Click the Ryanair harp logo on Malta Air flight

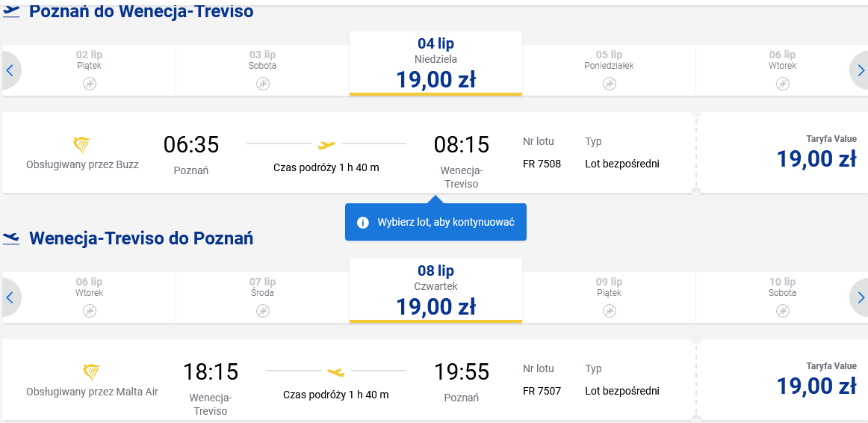click(x=92, y=373)
